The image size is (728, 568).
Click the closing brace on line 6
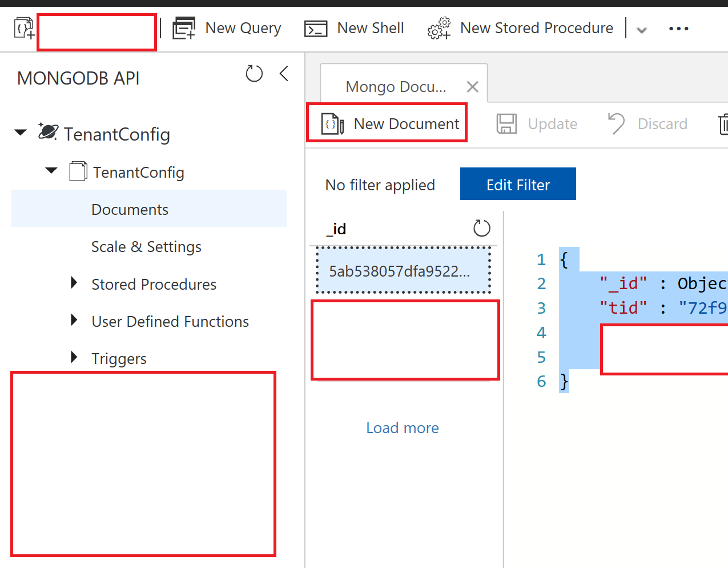(x=564, y=382)
